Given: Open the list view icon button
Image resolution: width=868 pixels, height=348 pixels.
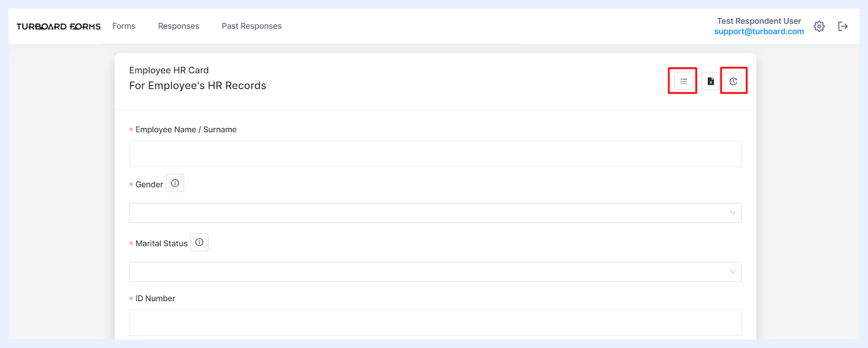Looking at the screenshot, I should click(x=683, y=81).
